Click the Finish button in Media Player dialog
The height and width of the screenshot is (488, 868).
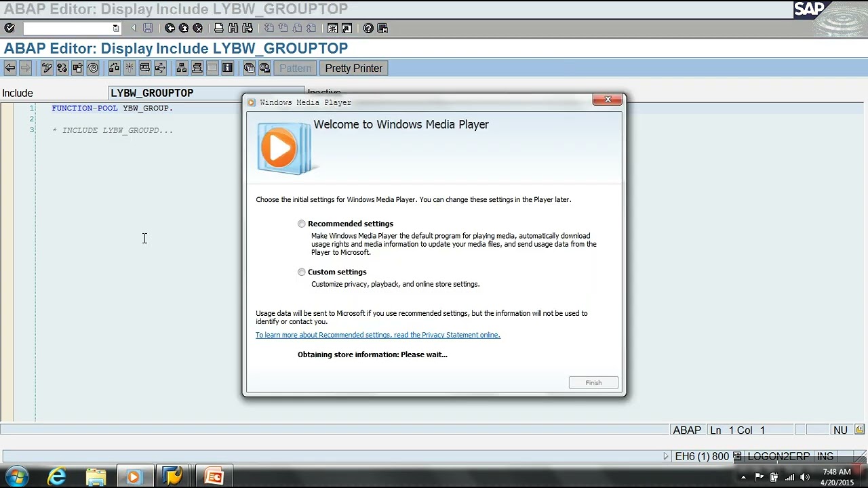pyautogui.click(x=593, y=383)
